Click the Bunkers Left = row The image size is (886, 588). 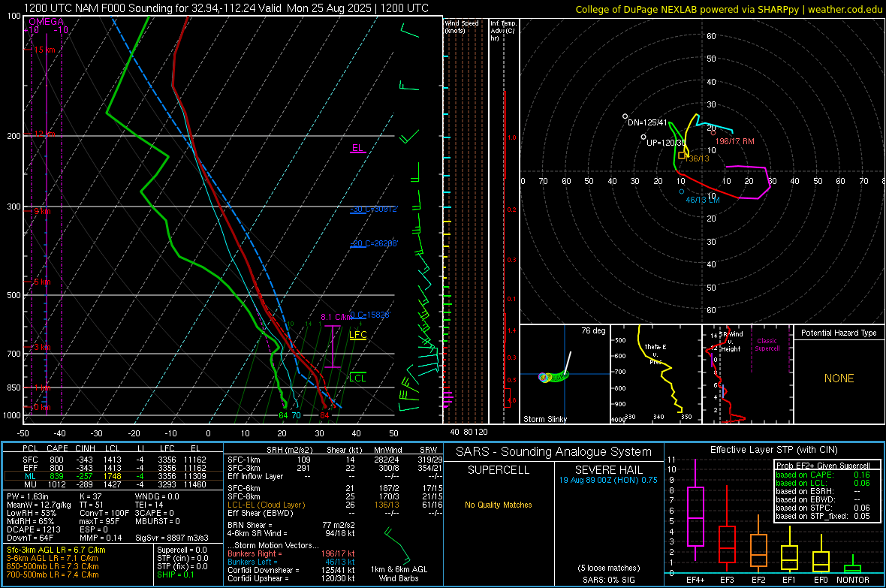[x=291, y=562]
